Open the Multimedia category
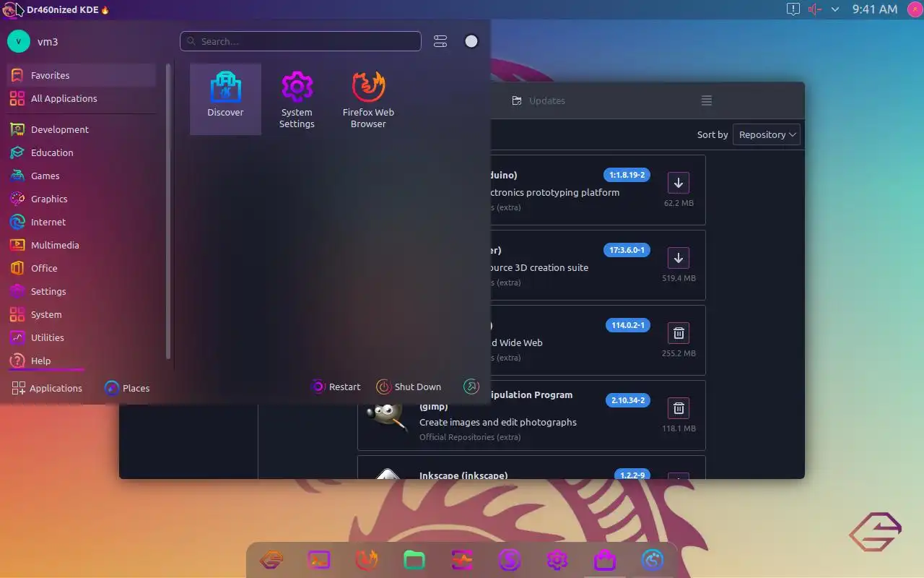Screen dimensions: 924x578 81,245
